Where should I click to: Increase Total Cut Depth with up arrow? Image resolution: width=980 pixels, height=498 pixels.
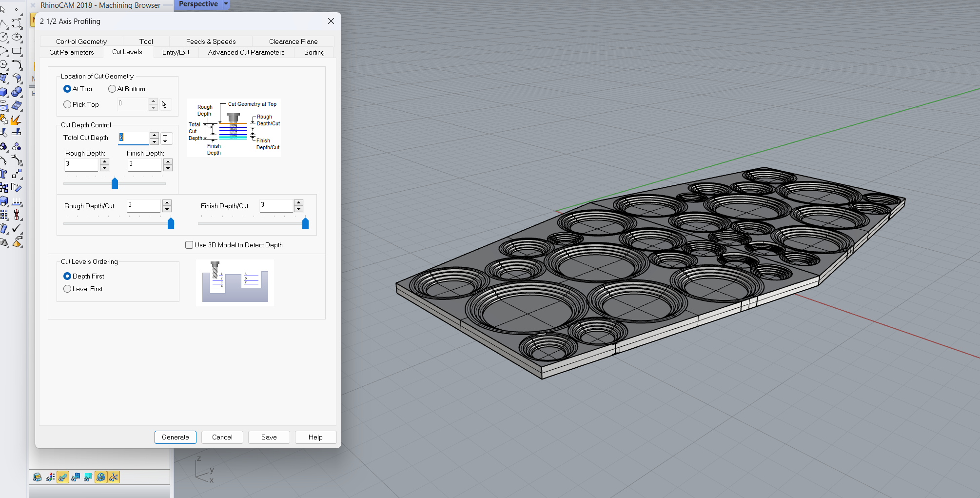pyautogui.click(x=154, y=135)
